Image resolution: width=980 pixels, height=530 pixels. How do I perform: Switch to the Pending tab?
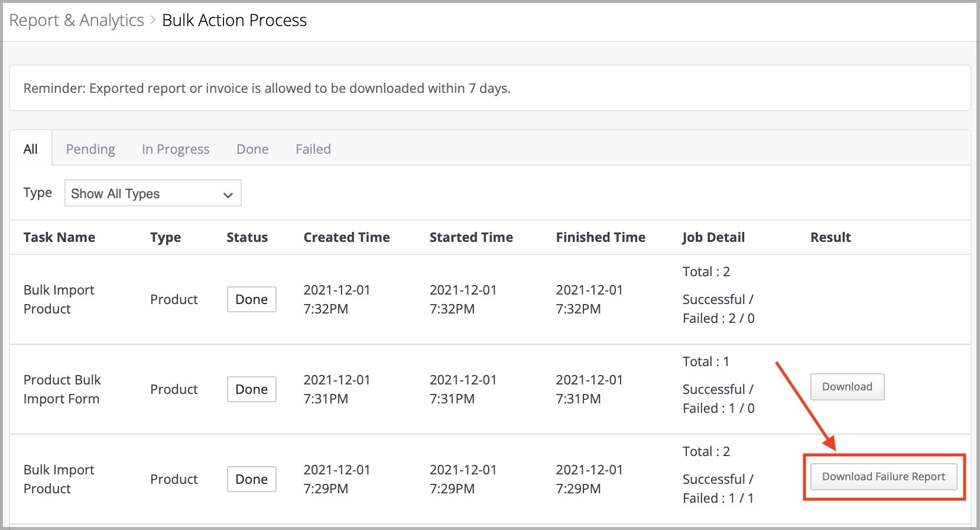coord(90,149)
